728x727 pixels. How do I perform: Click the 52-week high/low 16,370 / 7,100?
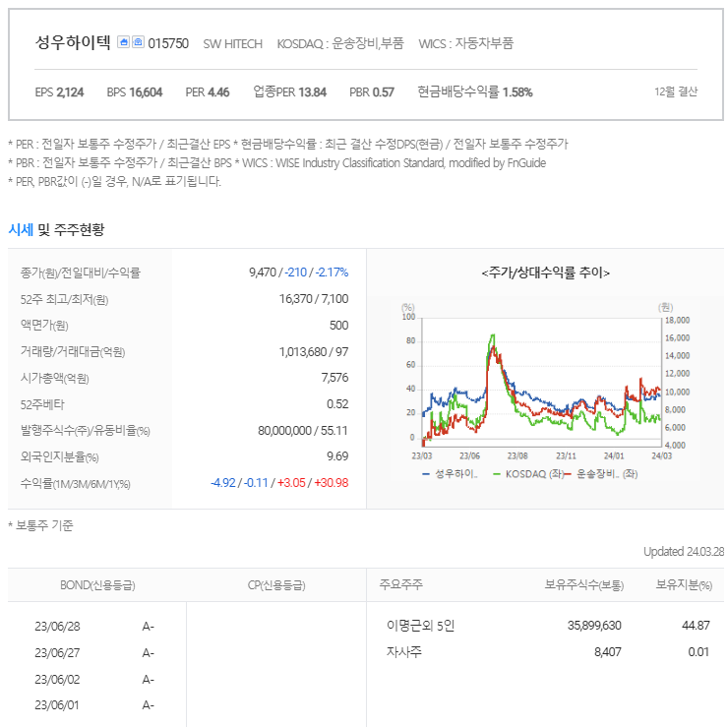[314, 298]
